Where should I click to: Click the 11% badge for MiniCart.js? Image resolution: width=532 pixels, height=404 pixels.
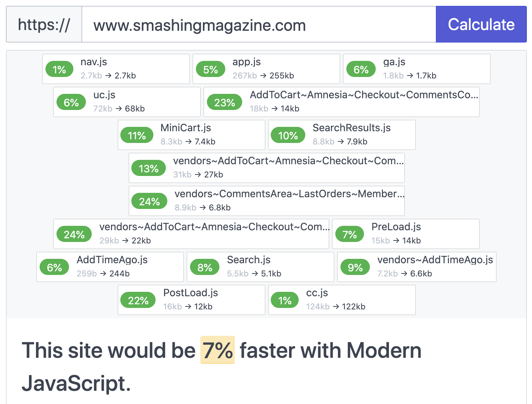click(137, 135)
